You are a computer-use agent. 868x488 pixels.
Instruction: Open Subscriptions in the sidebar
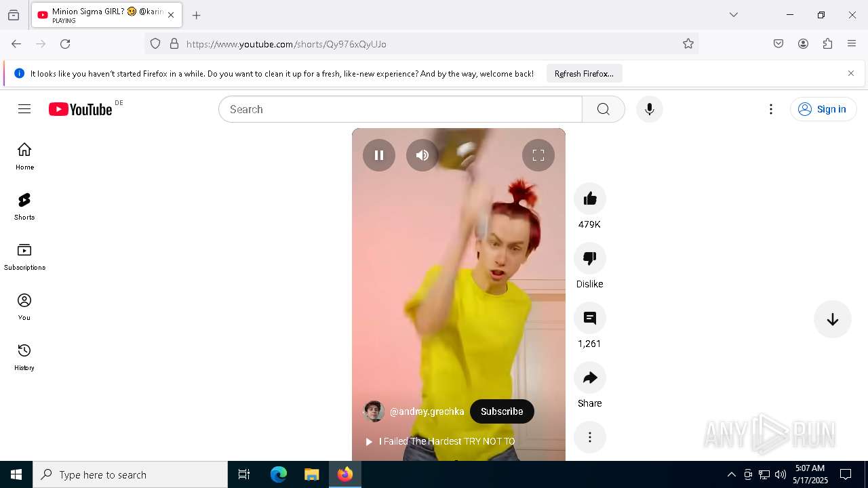[24, 256]
